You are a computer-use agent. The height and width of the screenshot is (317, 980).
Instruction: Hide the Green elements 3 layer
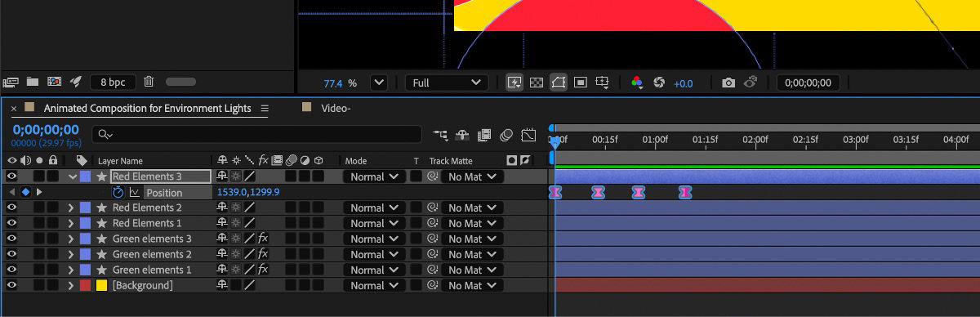click(11, 239)
